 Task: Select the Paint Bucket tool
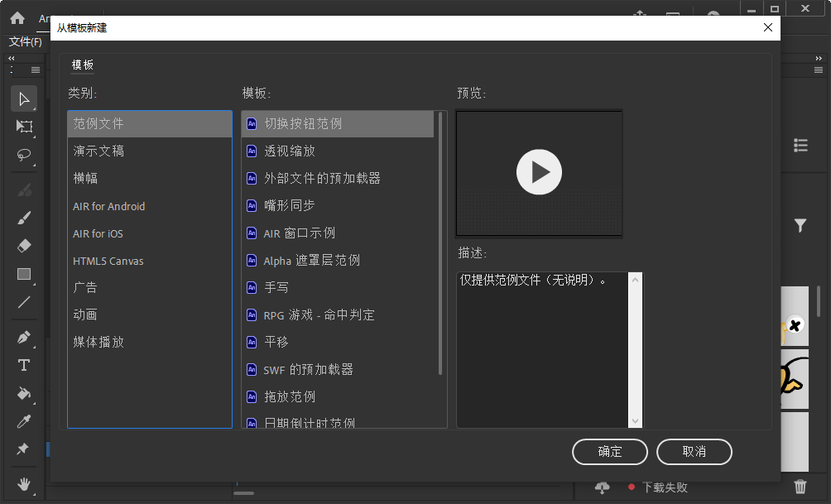coord(23,393)
